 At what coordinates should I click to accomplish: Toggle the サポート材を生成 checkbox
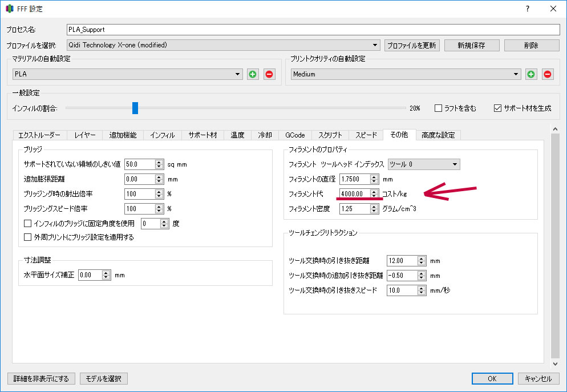tap(497, 108)
